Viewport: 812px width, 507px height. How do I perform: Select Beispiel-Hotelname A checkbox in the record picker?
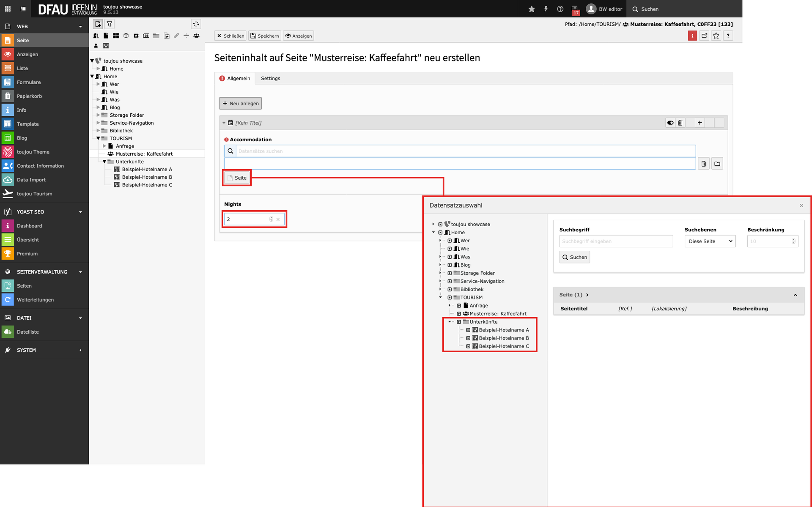(x=468, y=330)
